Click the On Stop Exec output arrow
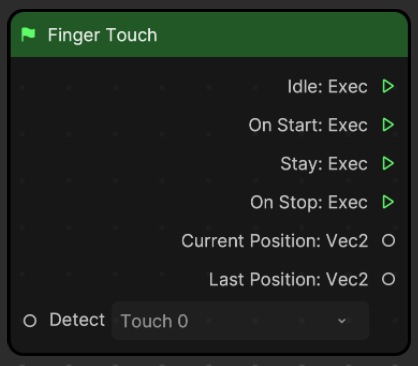The image size is (418, 366). (x=388, y=202)
